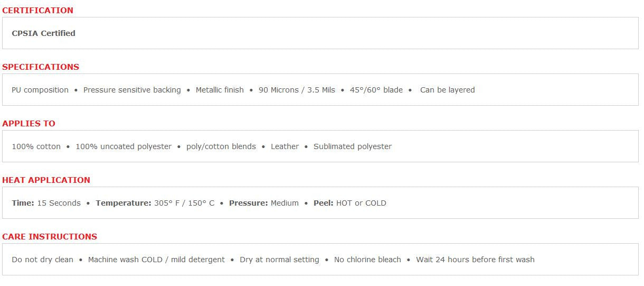The image size is (644, 286).
Task: Click the Do not dry clean instruction
Action: point(42,260)
